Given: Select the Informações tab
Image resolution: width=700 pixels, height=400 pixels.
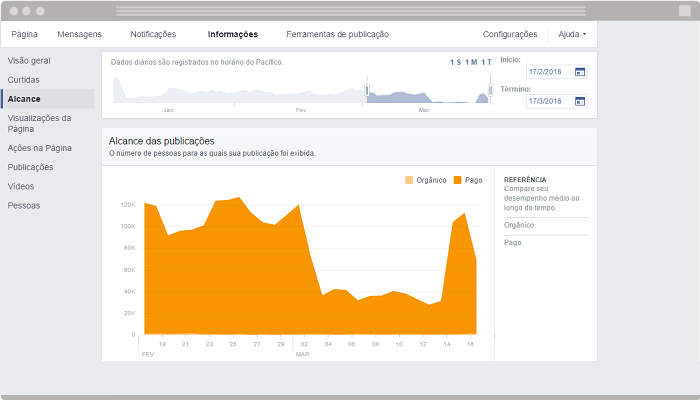Looking at the screenshot, I should 233,34.
